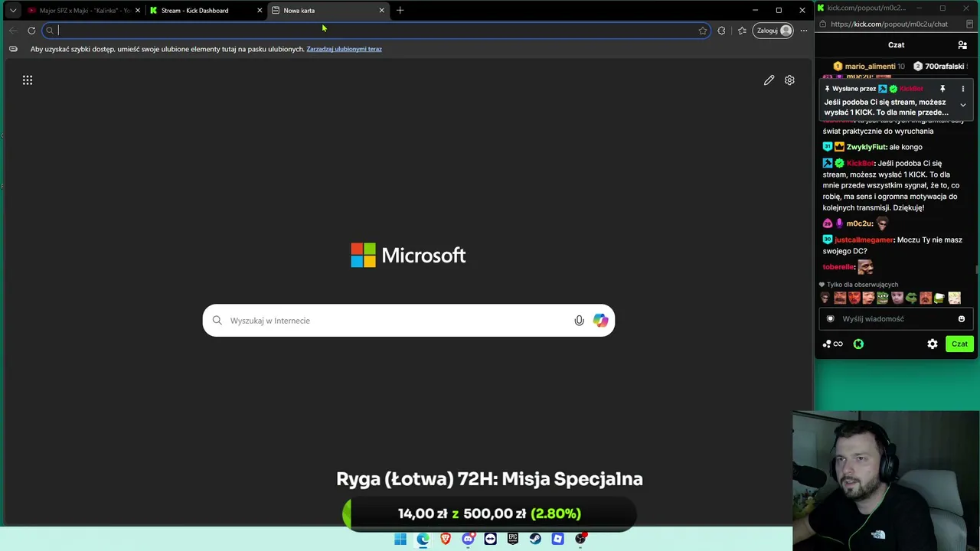
Task: Click the green Kick logo icon in chat footer
Action: pos(858,344)
